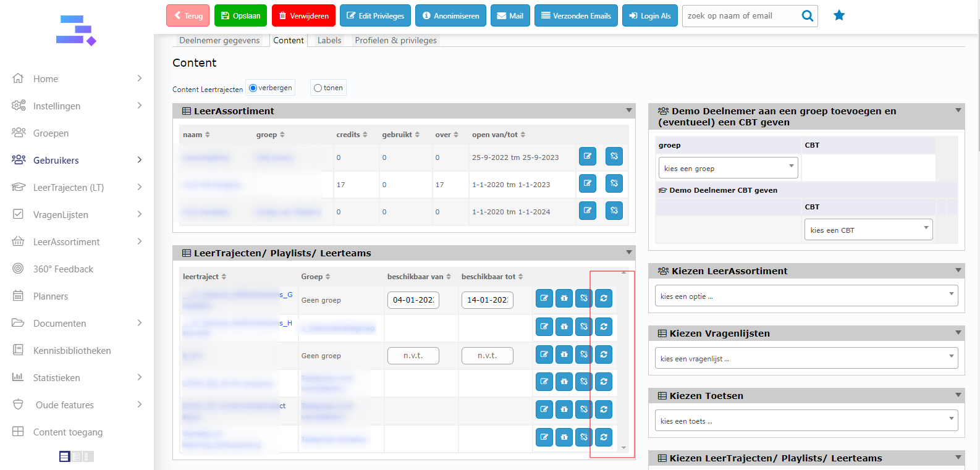Click the blue favorite star icon

point(838,15)
